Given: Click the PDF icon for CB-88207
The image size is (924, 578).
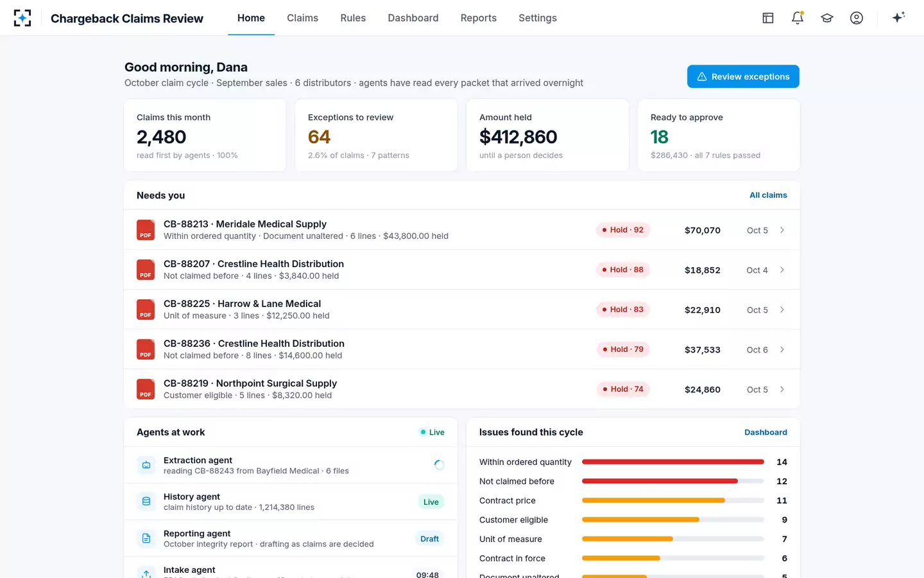Looking at the screenshot, I should point(146,270).
